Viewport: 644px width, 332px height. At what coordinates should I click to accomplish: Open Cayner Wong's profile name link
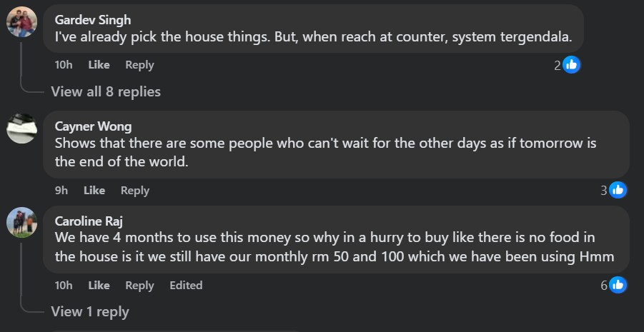(93, 126)
